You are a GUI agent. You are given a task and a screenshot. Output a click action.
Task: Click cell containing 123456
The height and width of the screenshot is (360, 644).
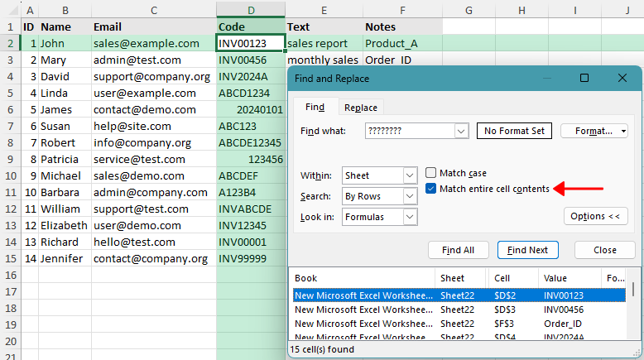tap(251, 159)
